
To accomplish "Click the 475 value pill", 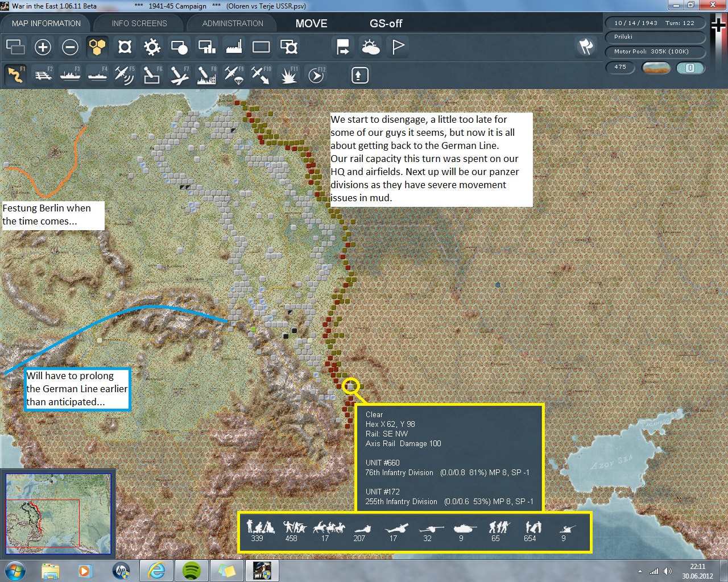I will pyautogui.click(x=621, y=67).
